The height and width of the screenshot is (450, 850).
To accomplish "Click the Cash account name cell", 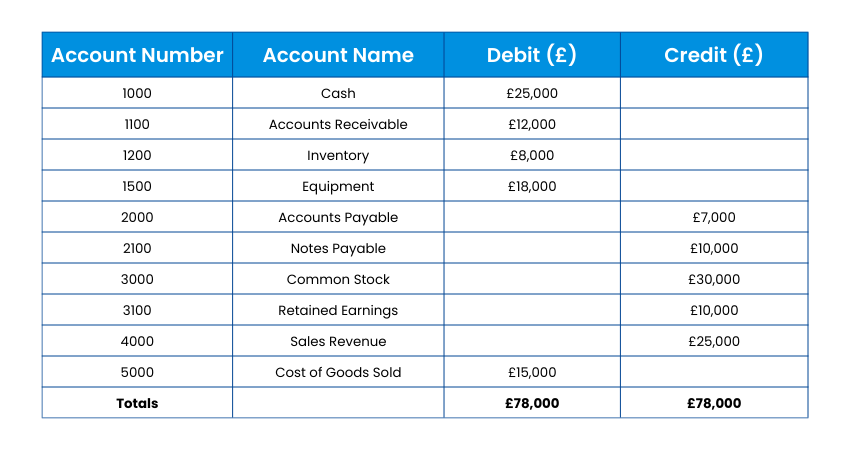I will (x=338, y=94).
